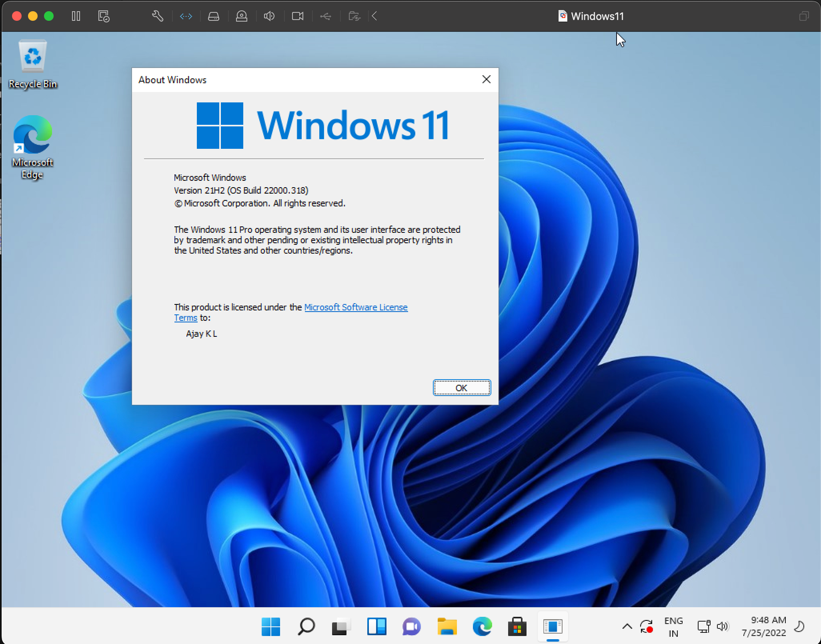The image size is (821, 644).
Task: Open the shared folders icon
Action: (x=354, y=16)
